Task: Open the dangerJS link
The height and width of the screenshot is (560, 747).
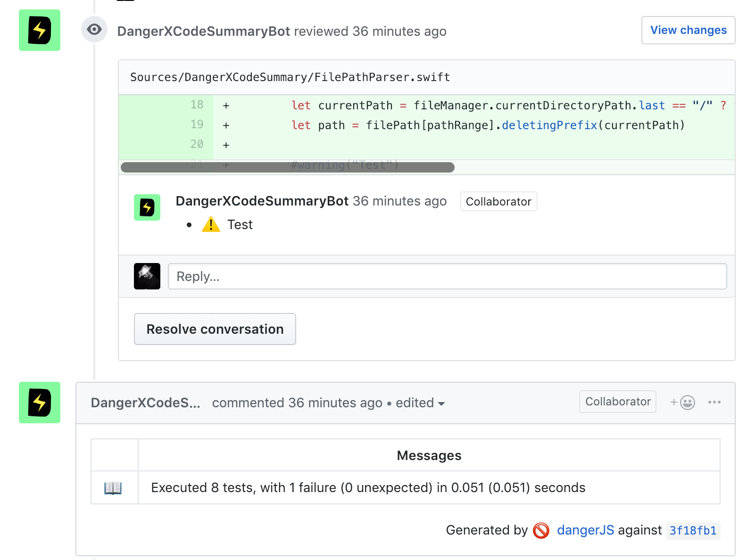Action: (585, 530)
